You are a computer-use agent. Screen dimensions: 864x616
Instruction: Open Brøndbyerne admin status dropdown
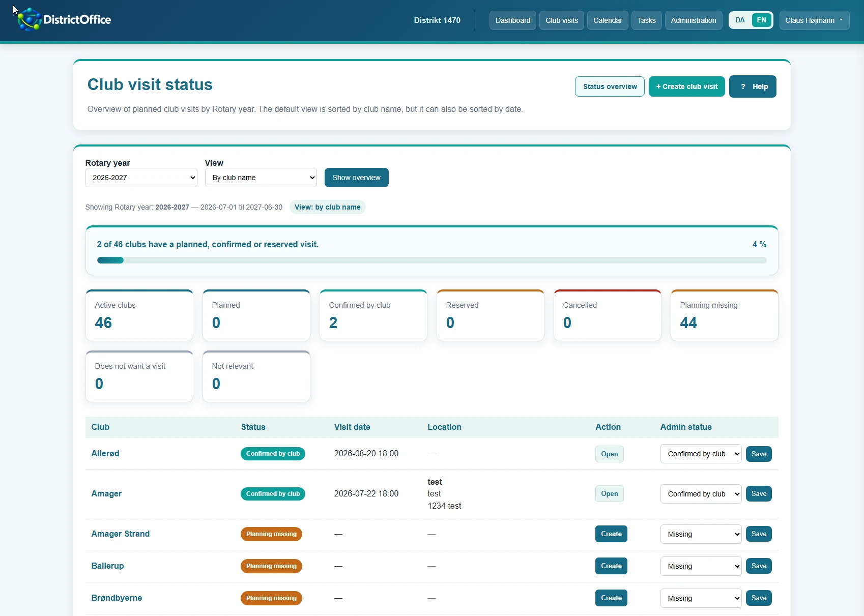coord(701,598)
